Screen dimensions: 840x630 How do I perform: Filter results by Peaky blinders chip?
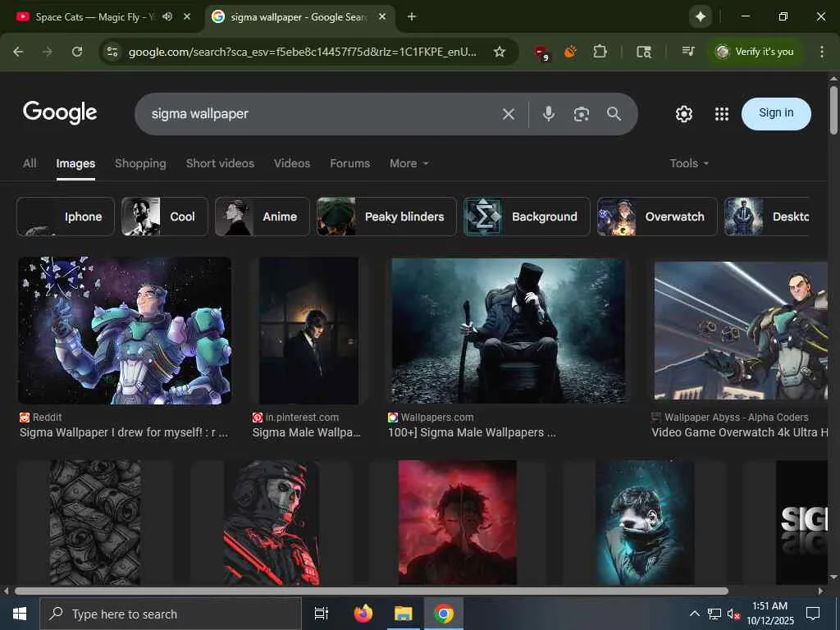(x=386, y=217)
